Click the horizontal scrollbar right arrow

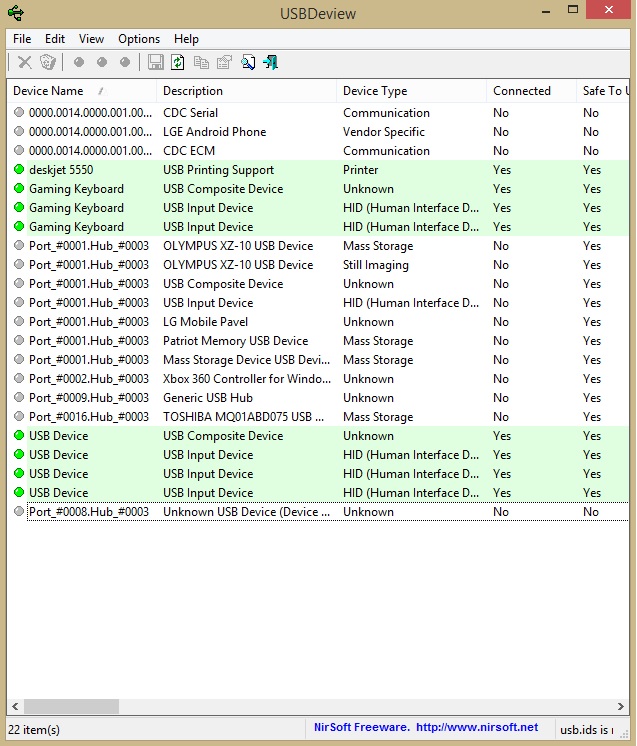coord(620,707)
